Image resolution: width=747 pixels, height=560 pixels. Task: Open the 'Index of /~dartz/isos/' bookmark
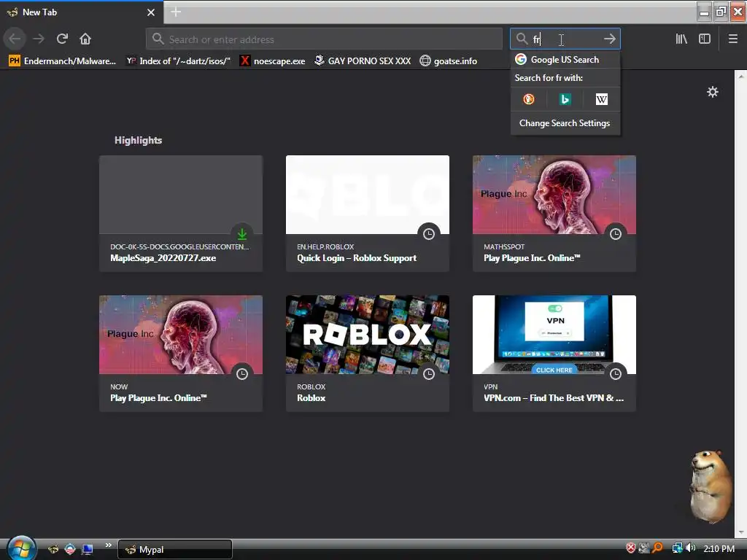click(178, 61)
